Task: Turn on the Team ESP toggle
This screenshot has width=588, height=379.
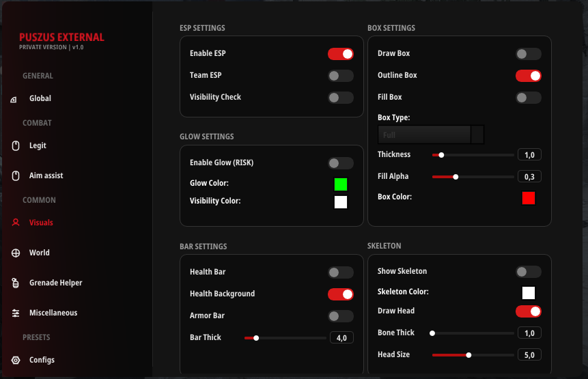Action: click(x=341, y=76)
